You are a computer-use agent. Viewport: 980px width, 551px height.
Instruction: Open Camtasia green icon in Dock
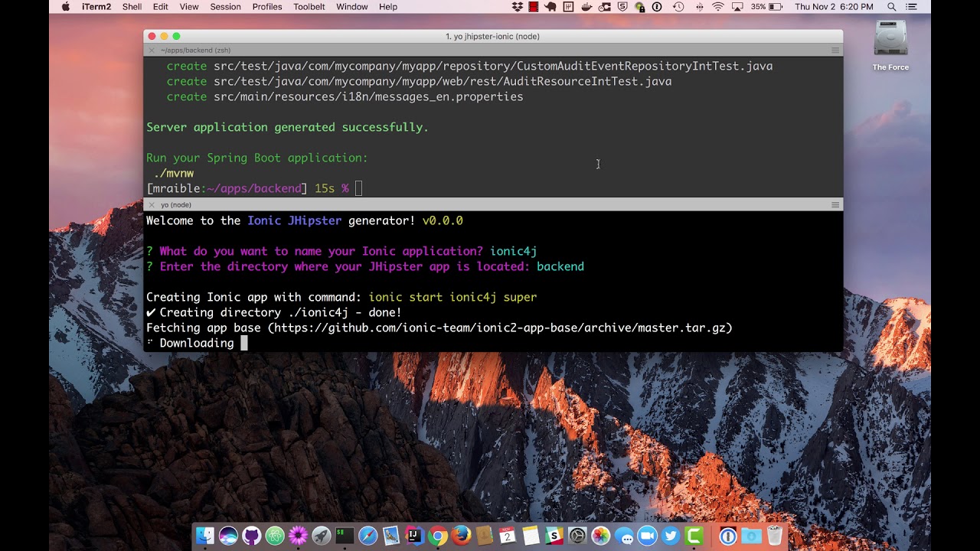pyautogui.click(x=694, y=536)
